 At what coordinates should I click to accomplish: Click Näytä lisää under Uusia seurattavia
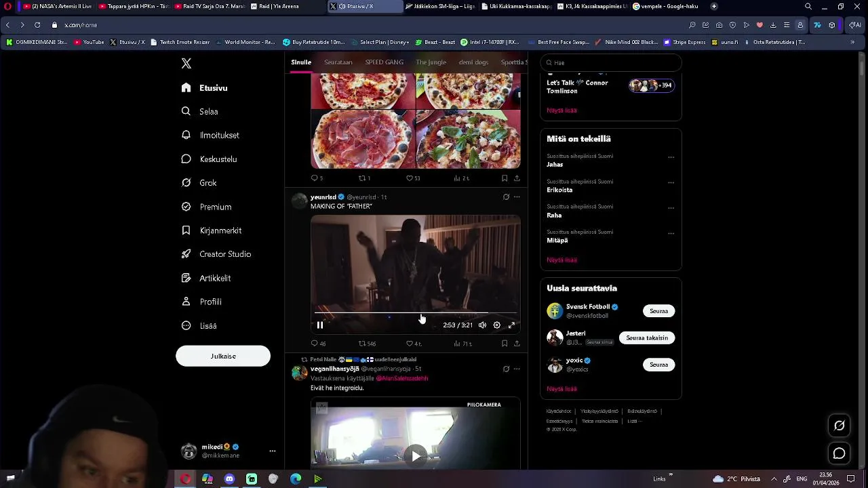(x=561, y=389)
